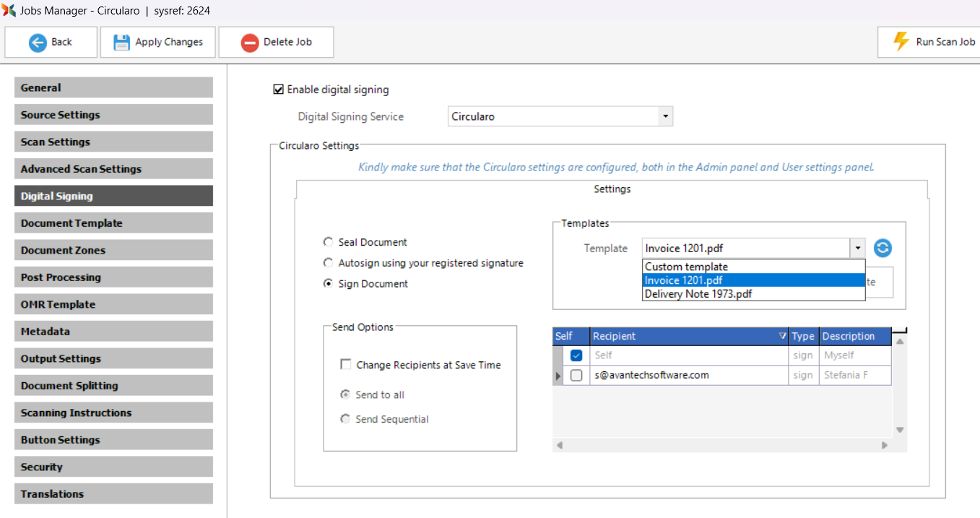Open the Digital Signing Service dropdown

(665, 116)
